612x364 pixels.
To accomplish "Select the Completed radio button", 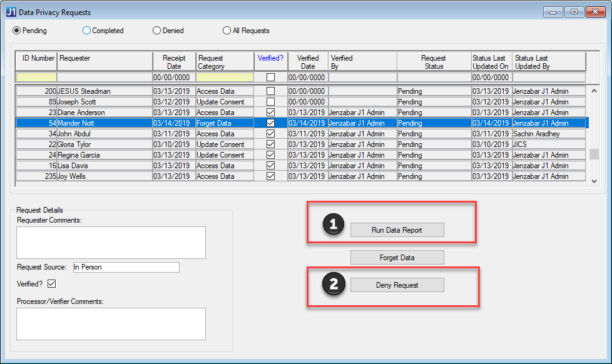I will click(x=87, y=31).
